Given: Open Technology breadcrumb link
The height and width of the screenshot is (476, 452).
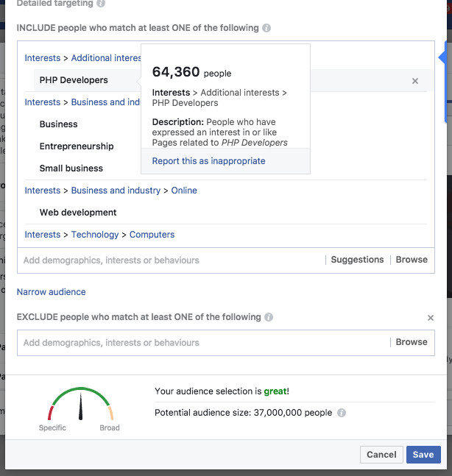Looking at the screenshot, I should [x=95, y=235].
